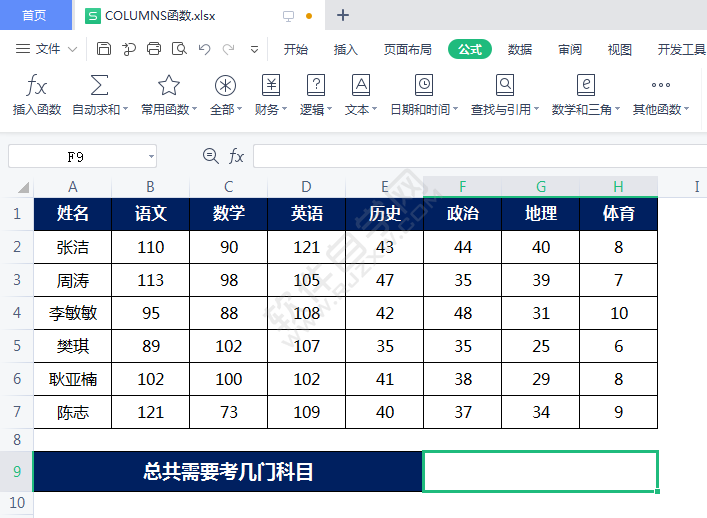Image resolution: width=707 pixels, height=518 pixels.
Task: Expand the 常用函数 dropdown arrow
Action: point(194,109)
